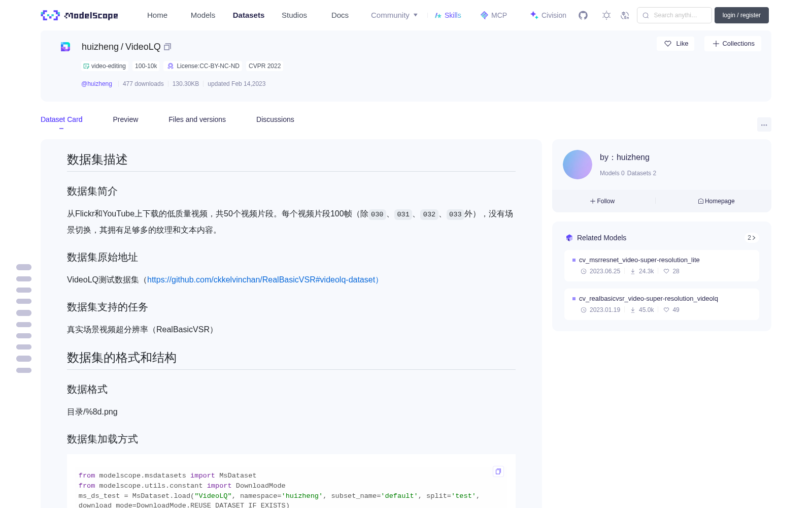Select the Dataset Card tab
Image resolution: width=812 pixels, height=508 pixels.
pos(61,119)
